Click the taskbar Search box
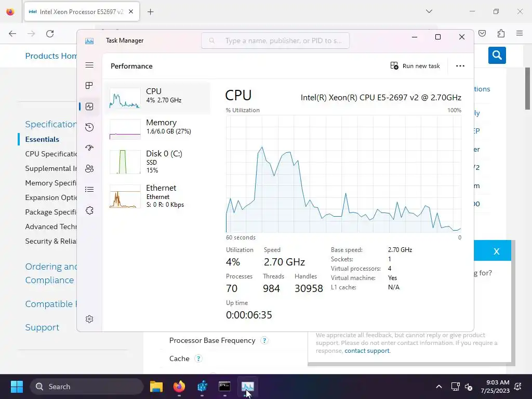 click(87, 387)
